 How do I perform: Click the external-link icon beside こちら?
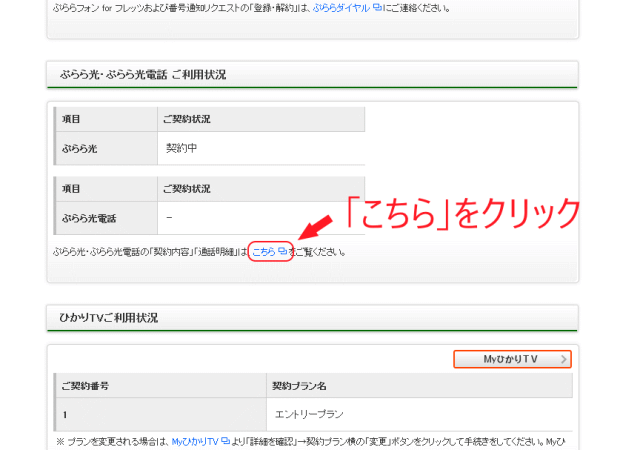[282, 251]
